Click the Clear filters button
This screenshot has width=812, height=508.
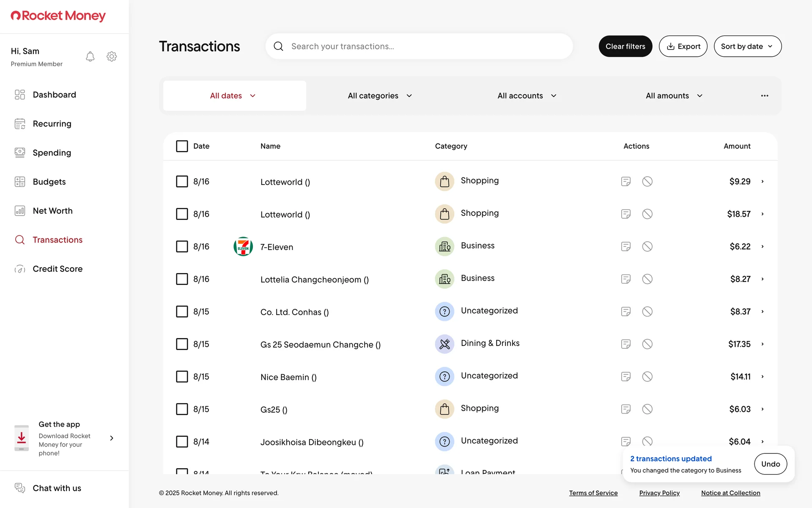click(x=625, y=46)
